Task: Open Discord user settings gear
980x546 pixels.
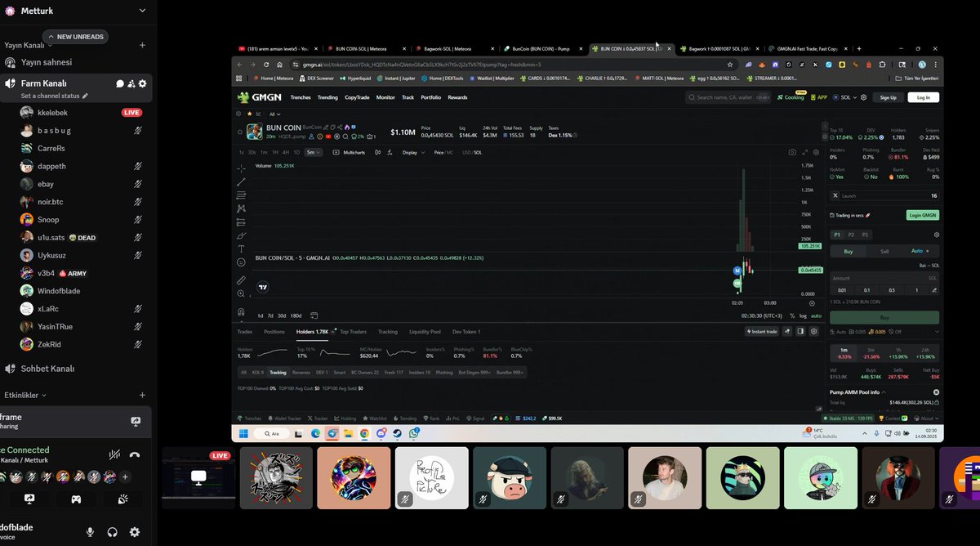Action: tap(135, 532)
